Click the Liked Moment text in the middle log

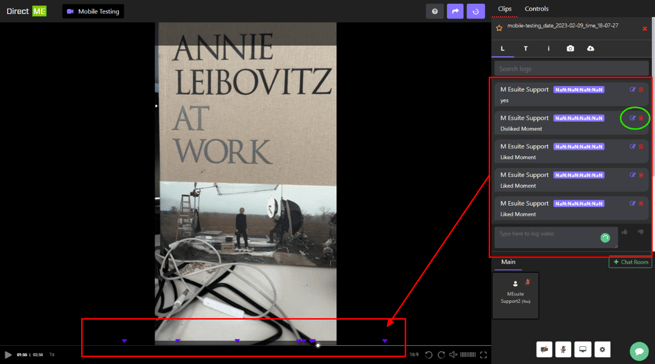(518, 186)
